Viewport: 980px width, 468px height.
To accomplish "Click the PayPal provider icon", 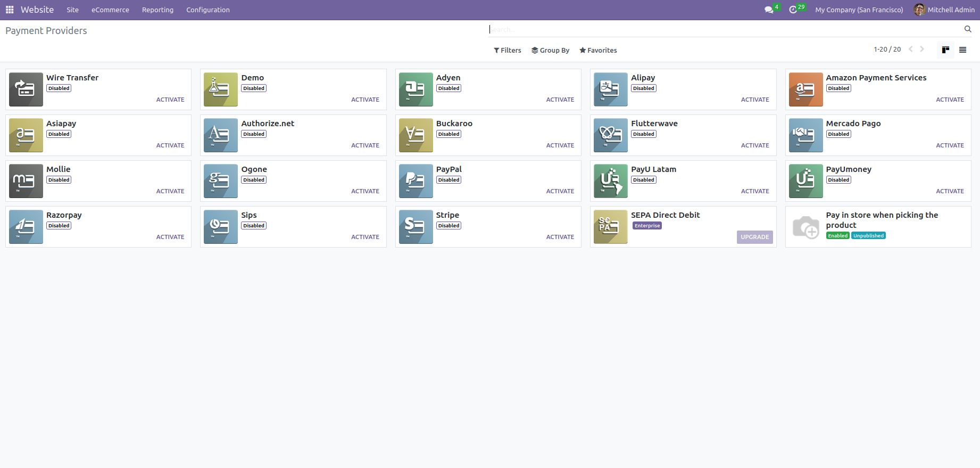I will click(416, 181).
